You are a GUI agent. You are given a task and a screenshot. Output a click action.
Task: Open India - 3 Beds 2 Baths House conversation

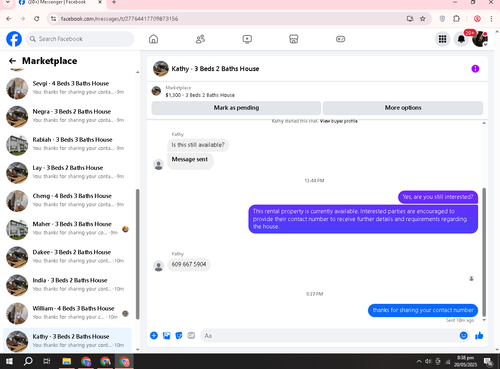[x=68, y=285]
